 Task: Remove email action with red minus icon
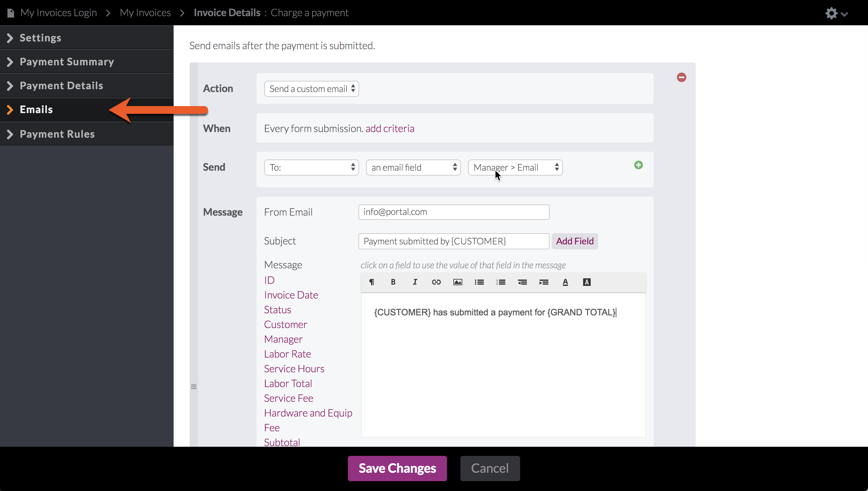click(681, 77)
